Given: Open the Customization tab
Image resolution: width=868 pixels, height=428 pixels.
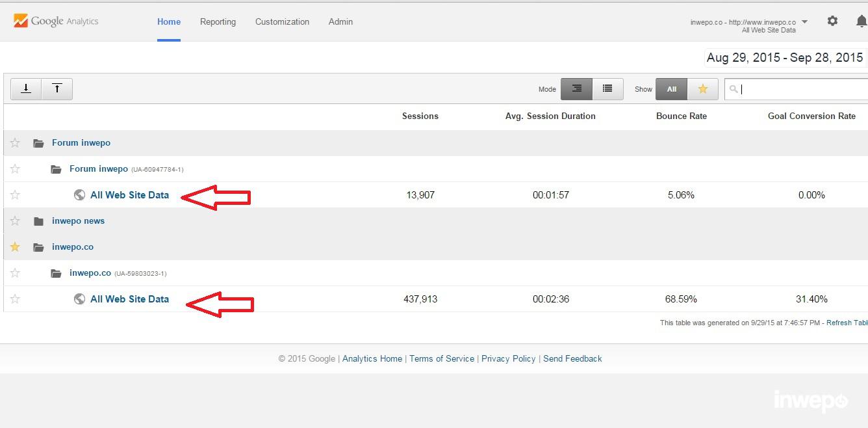Looking at the screenshot, I should coord(282,21).
